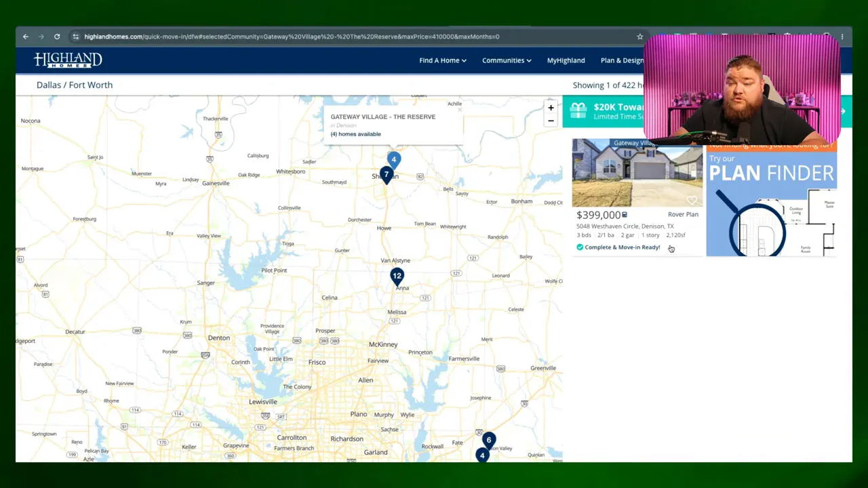Go back with the browser back arrow
868x488 pixels.
point(26,37)
